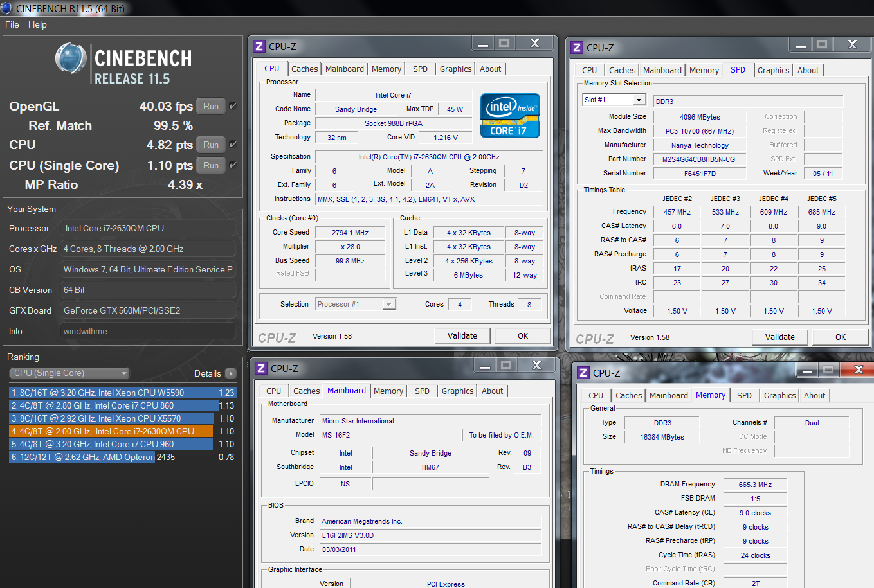
Task: Open the CPU (Single Core) ranking dropdown
Action: 69,373
